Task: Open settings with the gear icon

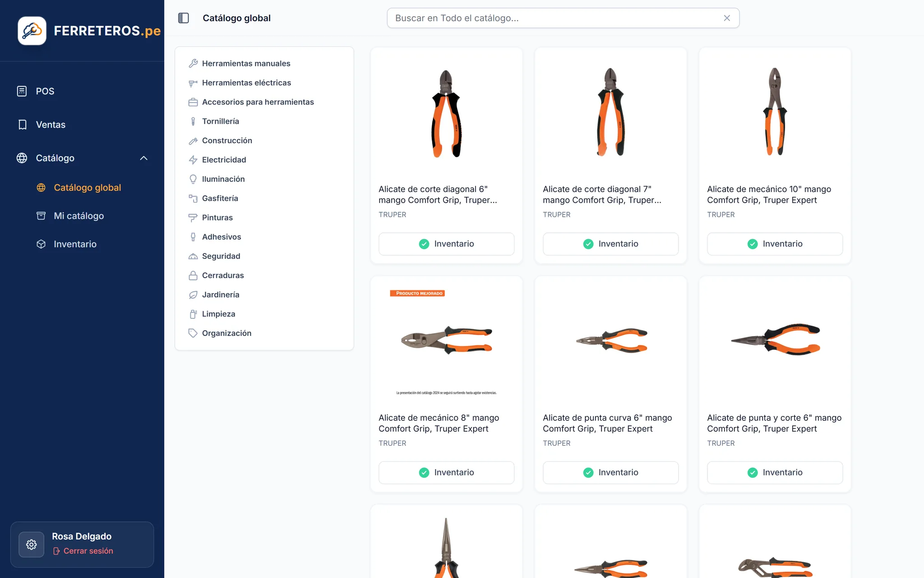Action: click(x=32, y=545)
